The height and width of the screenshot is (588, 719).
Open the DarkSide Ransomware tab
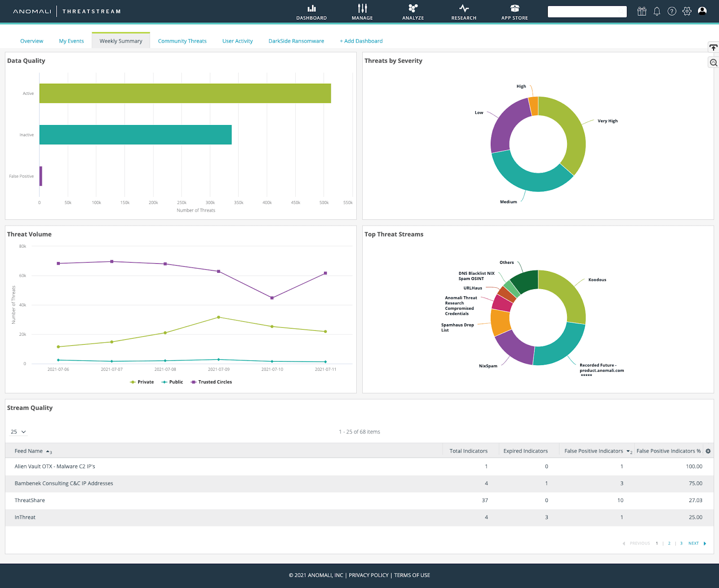296,40
